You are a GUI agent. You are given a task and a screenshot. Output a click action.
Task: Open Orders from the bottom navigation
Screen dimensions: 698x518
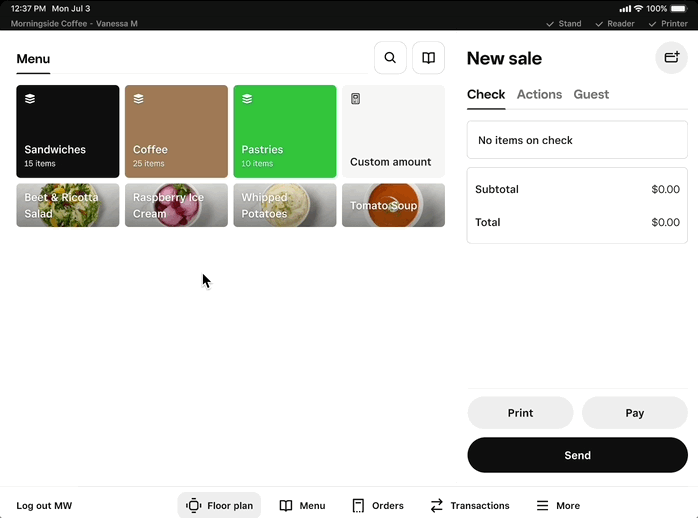tap(378, 506)
